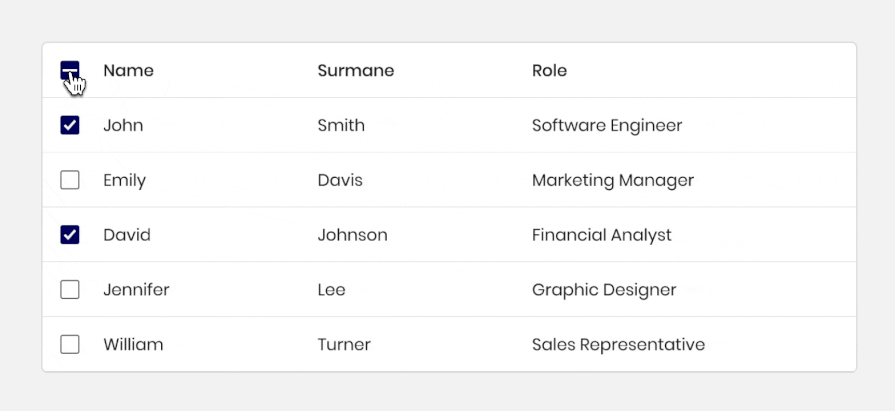Image resolution: width=895 pixels, height=411 pixels.
Task: Toggle the select-all header checkbox
Action: tap(70, 70)
